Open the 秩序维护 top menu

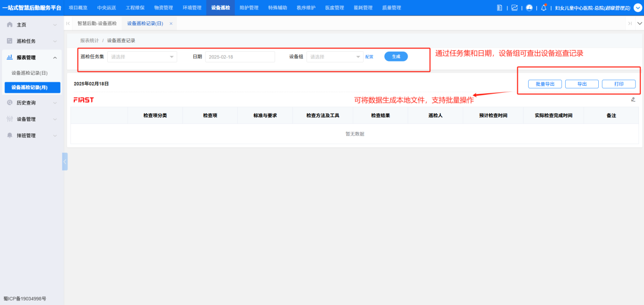(305, 8)
